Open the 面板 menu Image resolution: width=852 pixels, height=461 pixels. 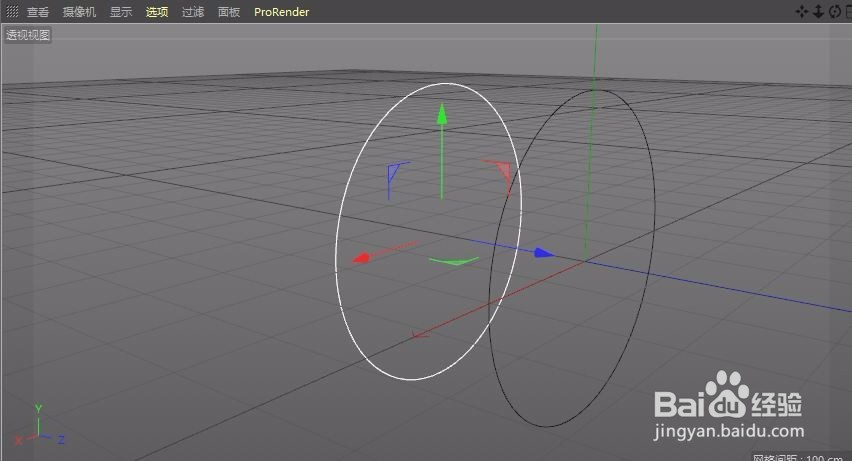coord(229,11)
